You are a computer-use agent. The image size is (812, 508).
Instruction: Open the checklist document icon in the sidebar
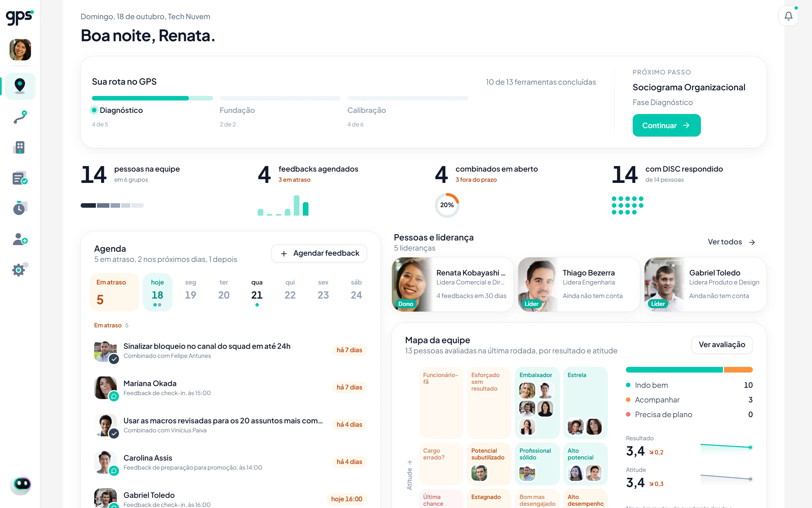pos(20,178)
